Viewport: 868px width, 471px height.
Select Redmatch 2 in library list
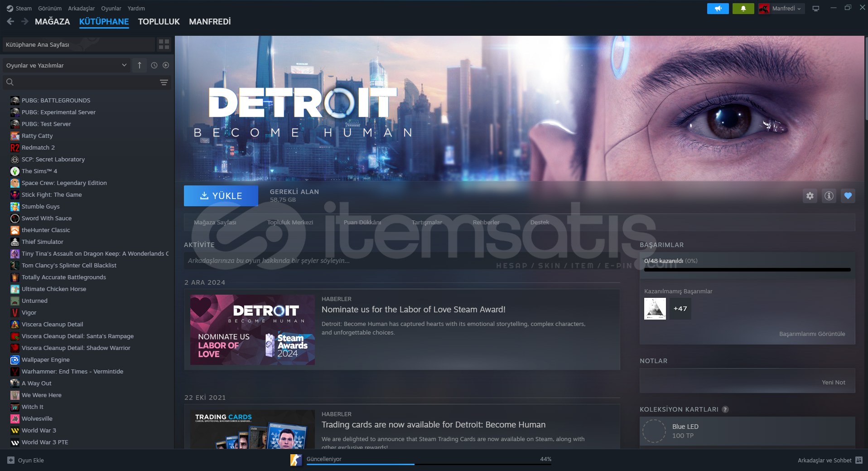pyautogui.click(x=38, y=148)
